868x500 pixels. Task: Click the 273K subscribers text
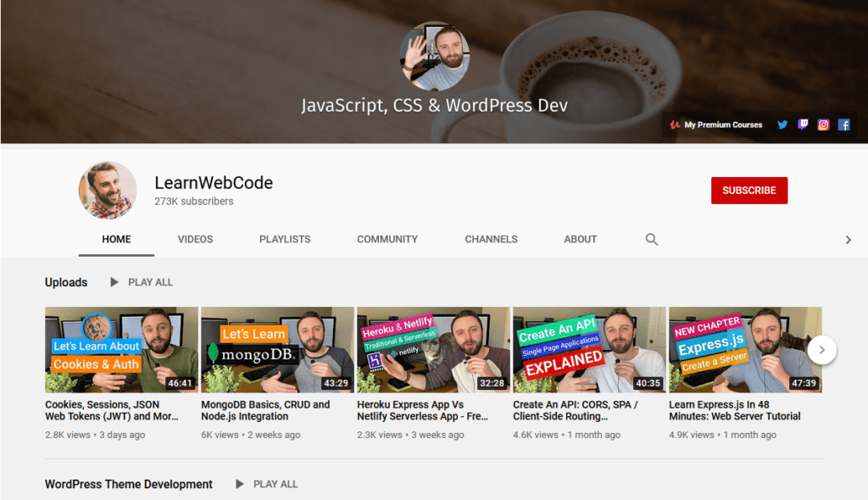[194, 202]
